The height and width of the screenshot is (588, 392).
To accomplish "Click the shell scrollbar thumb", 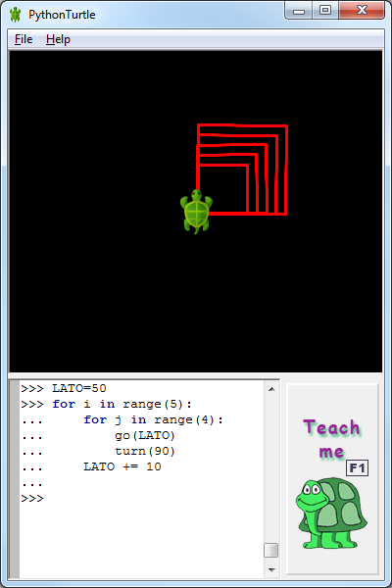I will pos(270,550).
